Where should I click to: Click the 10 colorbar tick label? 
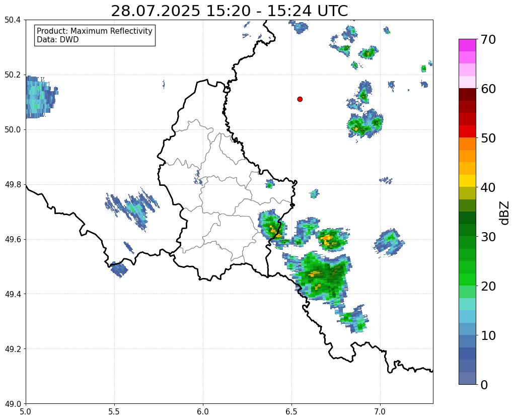click(488, 335)
